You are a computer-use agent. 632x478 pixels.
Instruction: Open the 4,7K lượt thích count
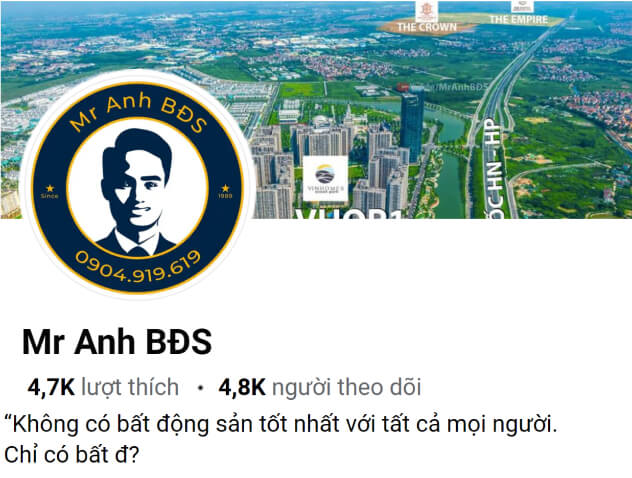(x=103, y=387)
